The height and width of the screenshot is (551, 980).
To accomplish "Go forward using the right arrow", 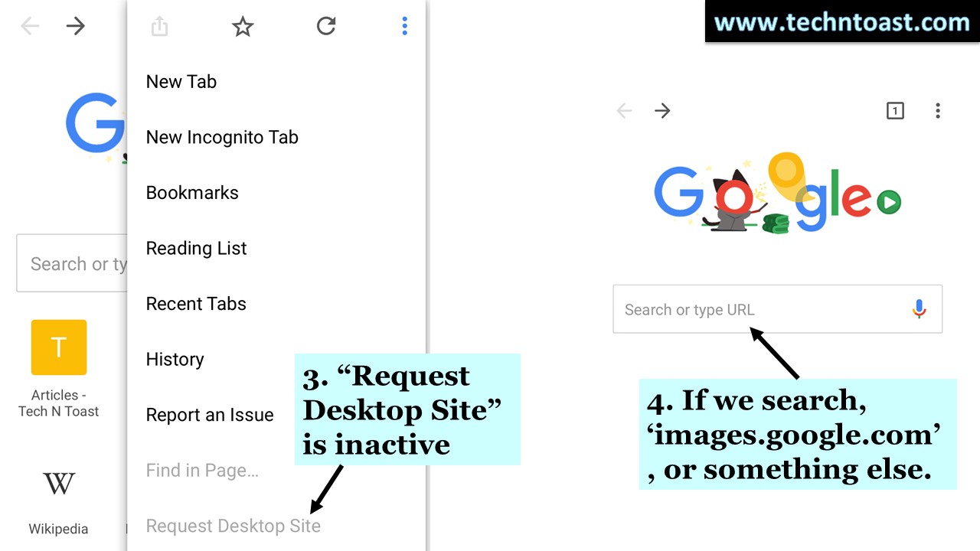I will click(x=661, y=110).
